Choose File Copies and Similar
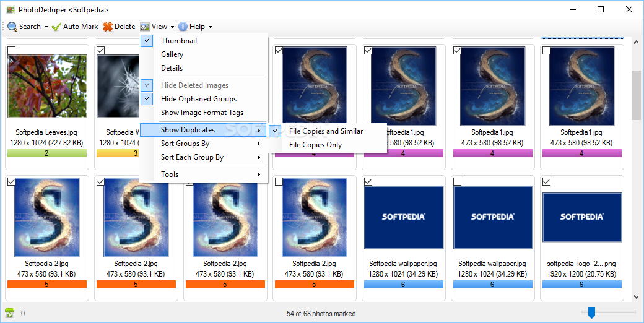644x323 pixels. click(328, 131)
